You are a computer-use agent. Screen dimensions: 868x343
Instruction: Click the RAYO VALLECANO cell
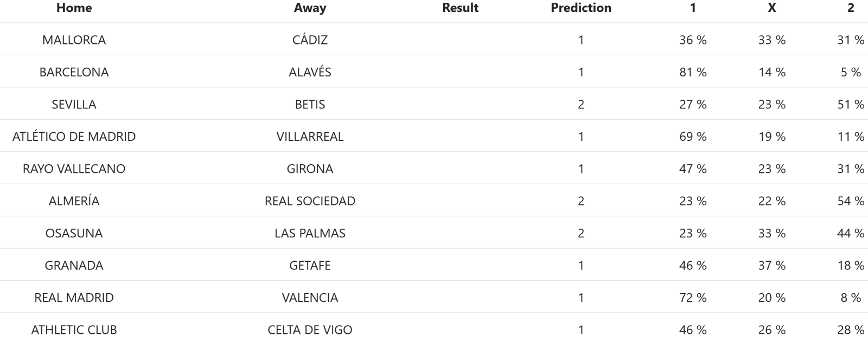74,169
